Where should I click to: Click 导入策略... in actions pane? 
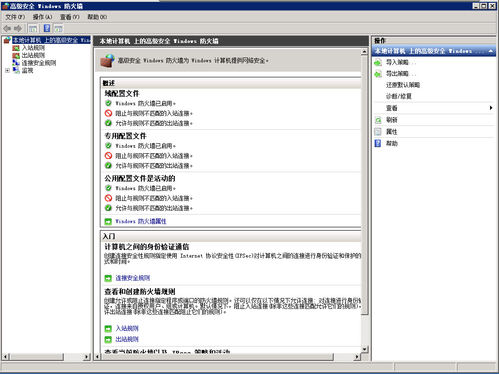[x=401, y=62]
